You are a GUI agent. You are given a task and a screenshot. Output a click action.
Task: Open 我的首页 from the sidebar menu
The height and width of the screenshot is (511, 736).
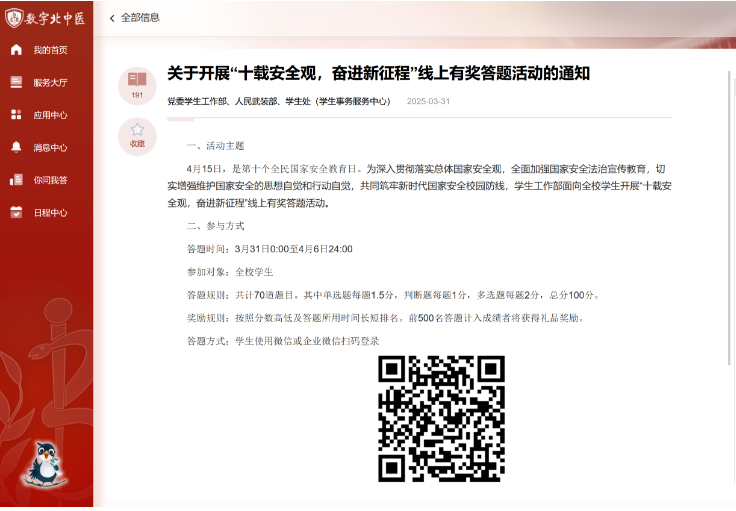pyautogui.click(x=50, y=50)
